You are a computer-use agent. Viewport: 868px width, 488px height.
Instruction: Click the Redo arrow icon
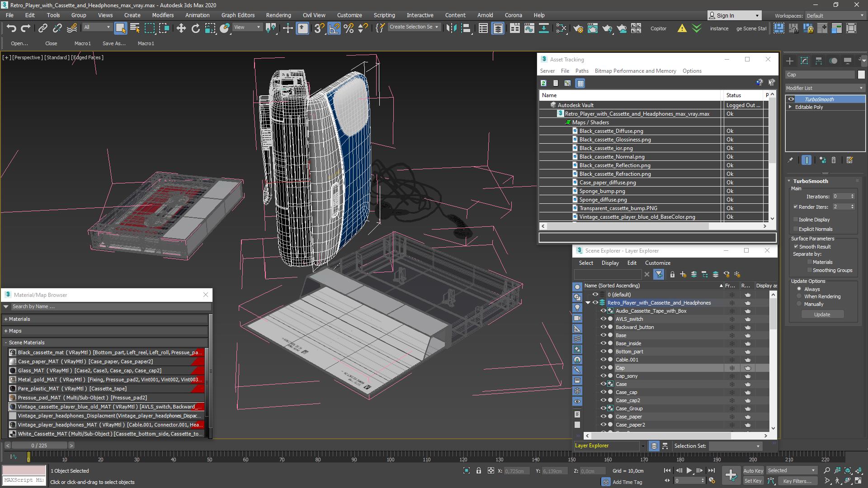tap(26, 28)
